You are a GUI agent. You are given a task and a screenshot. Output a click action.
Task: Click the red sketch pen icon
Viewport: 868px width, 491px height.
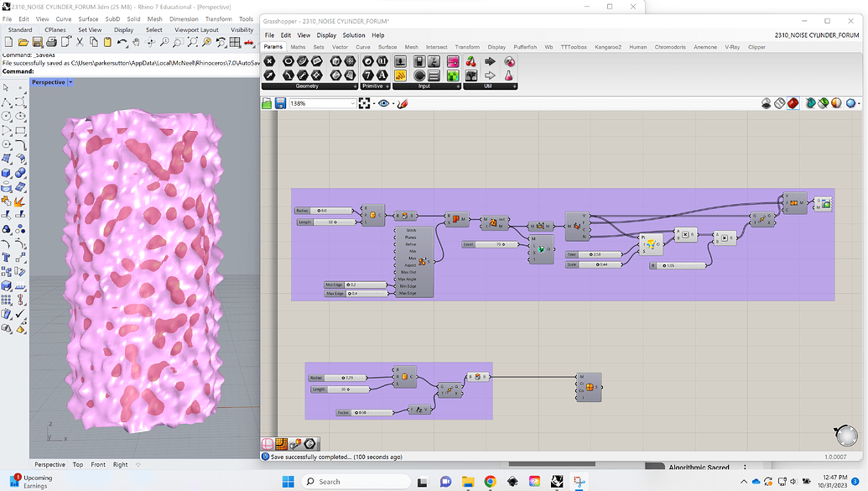402,103
